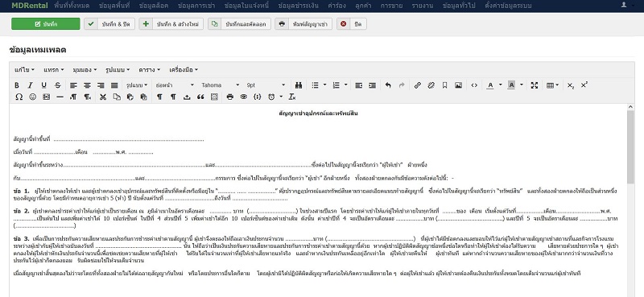Screen dimensions: 644x297
Task: Align text right
Action: pyautogui.click(x=101, y=85)
